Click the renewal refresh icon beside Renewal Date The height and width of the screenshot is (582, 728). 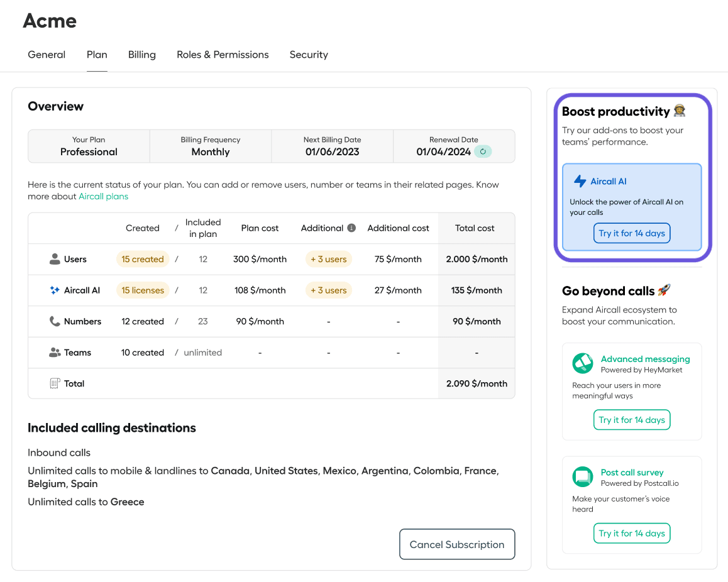click(x=483, y=151)
